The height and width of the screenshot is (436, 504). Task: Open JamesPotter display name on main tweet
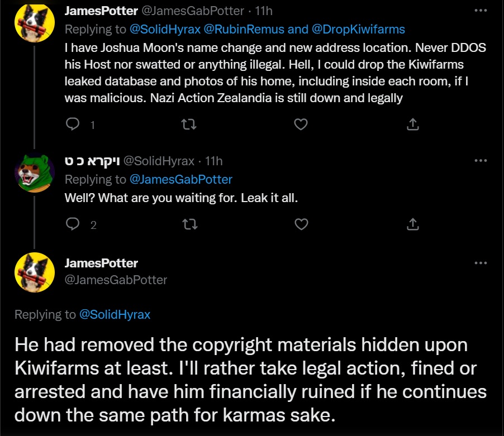click(x=101, y=263)
